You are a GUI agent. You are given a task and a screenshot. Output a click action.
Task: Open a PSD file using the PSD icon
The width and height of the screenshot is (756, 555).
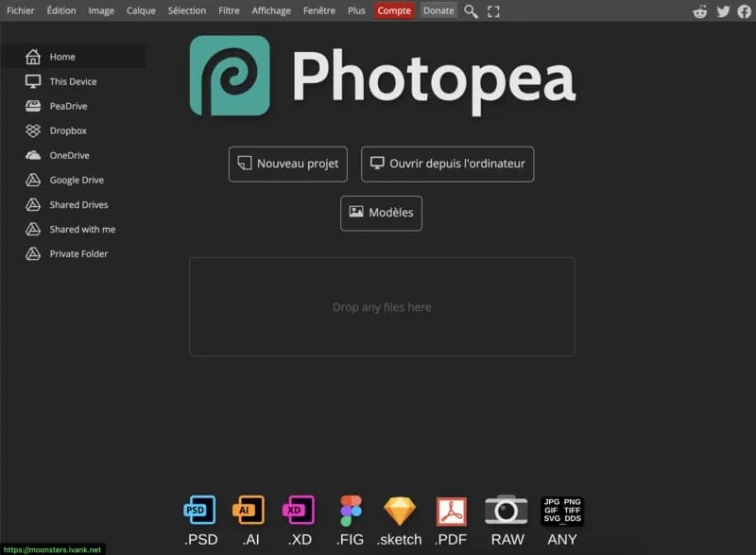pos(199,510)
